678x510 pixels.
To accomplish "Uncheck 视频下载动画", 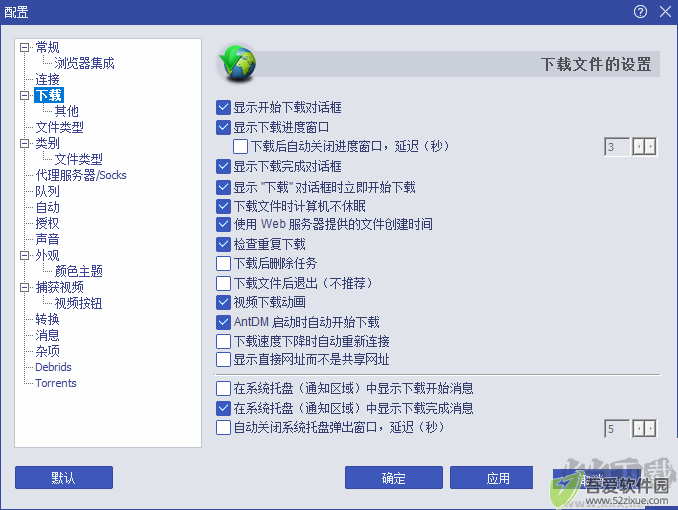I will point(223,302).
